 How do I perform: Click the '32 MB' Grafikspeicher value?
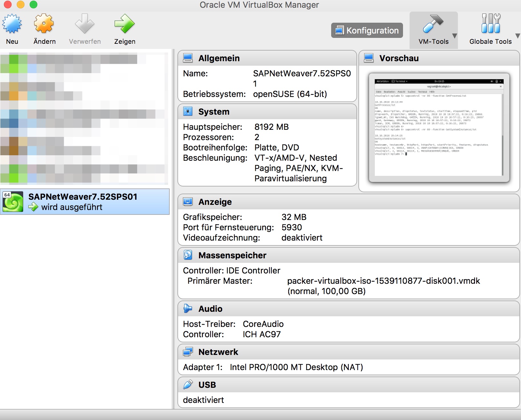[294, 217]
